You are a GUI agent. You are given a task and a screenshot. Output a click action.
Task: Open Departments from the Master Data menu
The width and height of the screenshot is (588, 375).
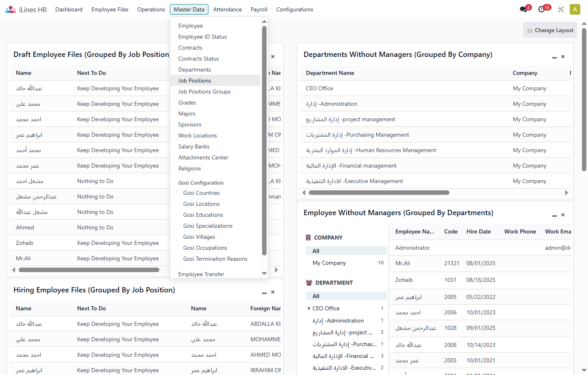tap(215, 70)
